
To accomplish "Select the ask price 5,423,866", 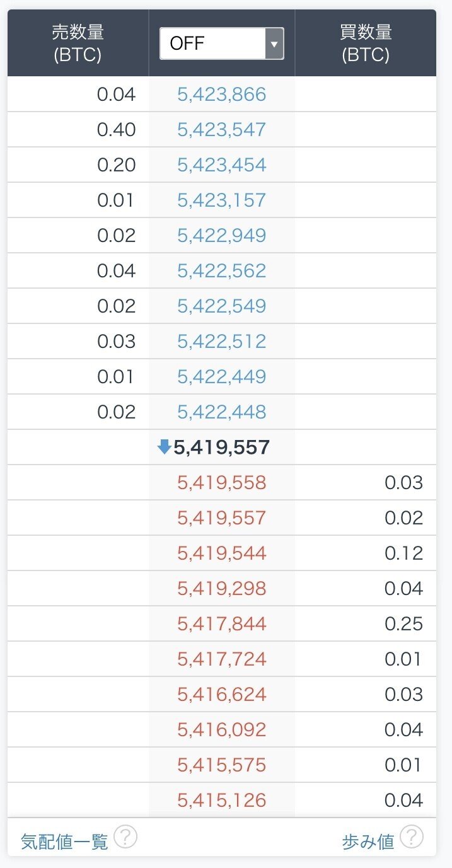I will click(x=221, y=93).
